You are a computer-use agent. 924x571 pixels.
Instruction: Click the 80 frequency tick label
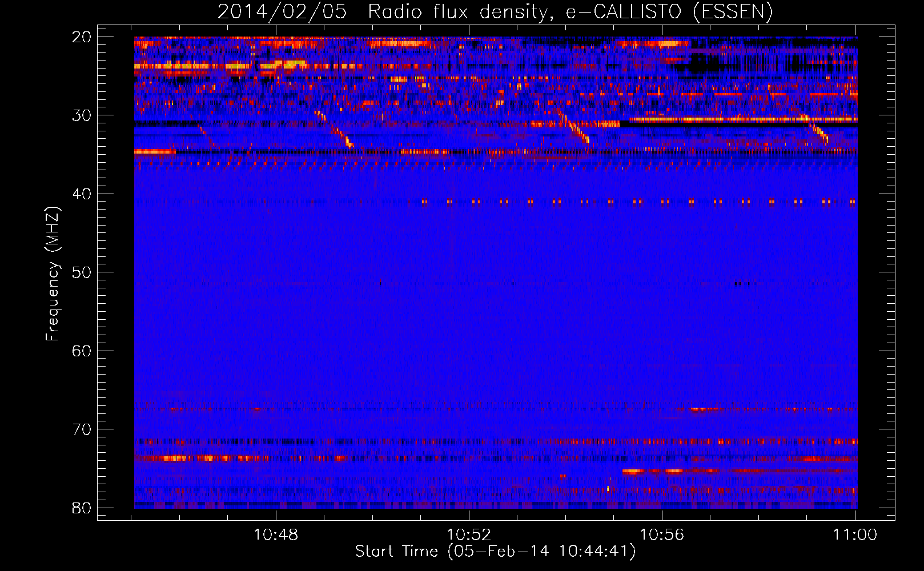point(82,508)
